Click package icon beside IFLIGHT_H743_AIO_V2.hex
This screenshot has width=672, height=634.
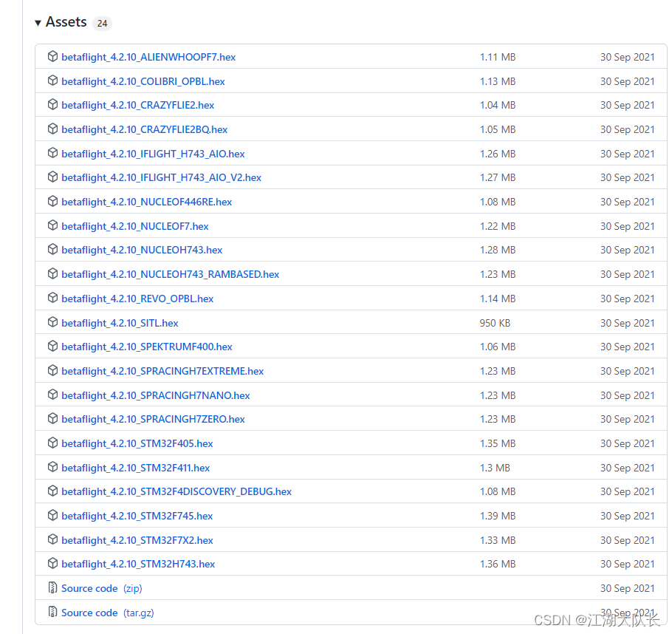click(x=52, y=177)
